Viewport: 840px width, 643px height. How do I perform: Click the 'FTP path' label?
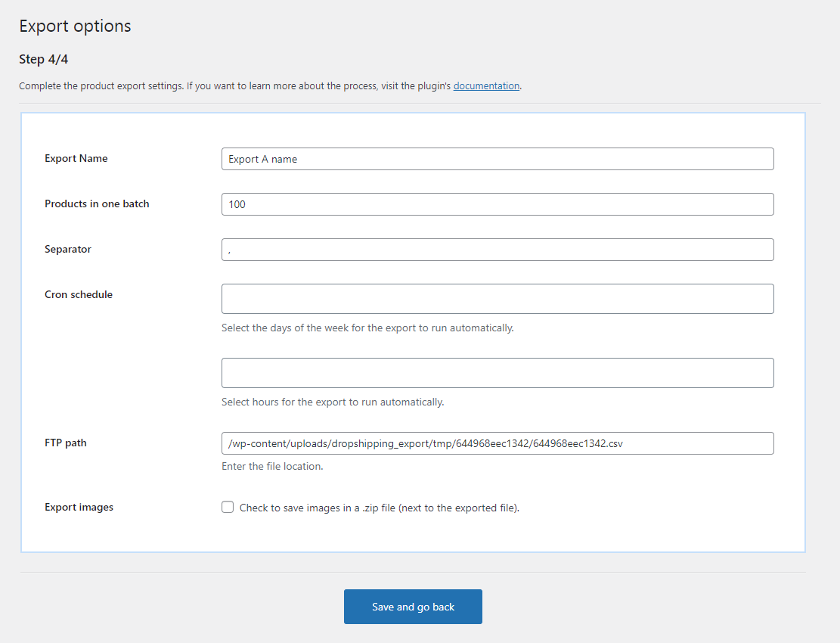(65, 443)
